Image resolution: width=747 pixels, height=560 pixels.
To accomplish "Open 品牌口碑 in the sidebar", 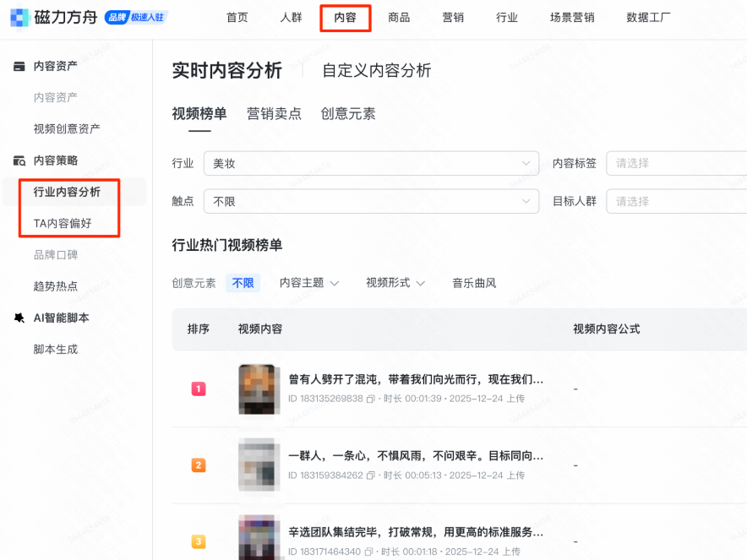I will 55,255.
